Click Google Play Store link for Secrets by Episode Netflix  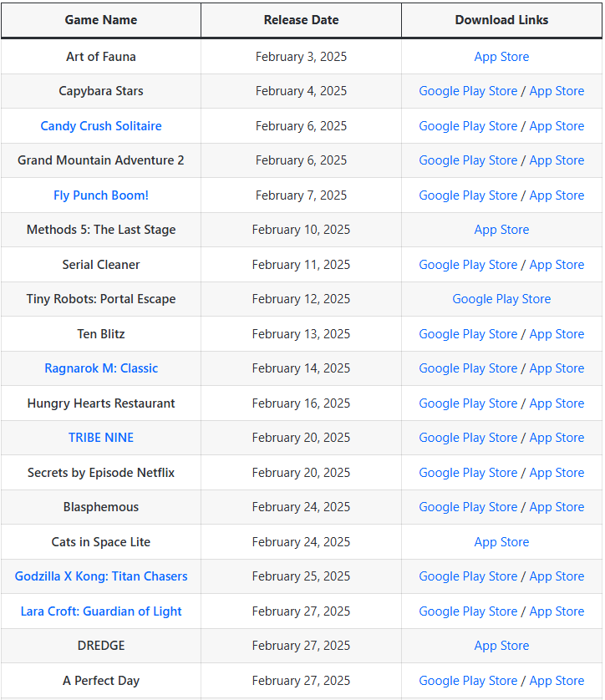(x=468, y=473)
